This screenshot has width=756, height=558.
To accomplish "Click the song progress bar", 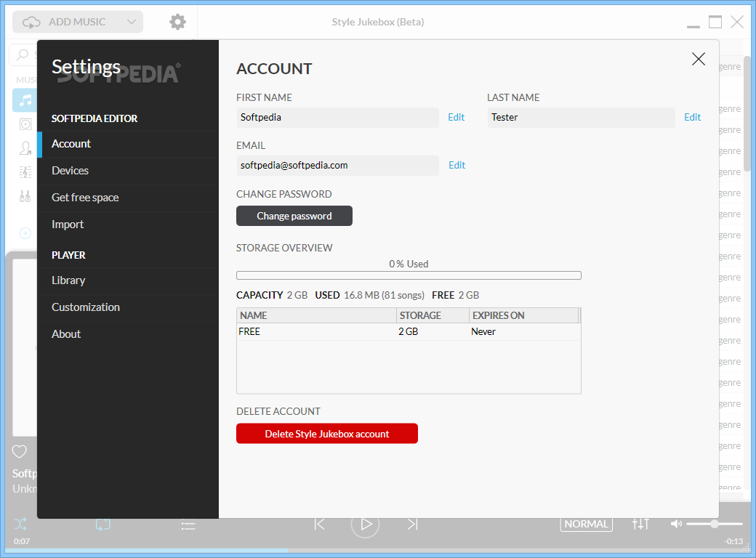I will pyautogui.click(x=378, y=550).
